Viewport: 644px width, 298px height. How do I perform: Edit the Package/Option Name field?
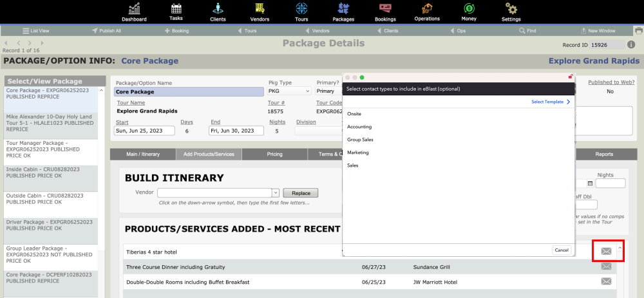click(189, 92)
